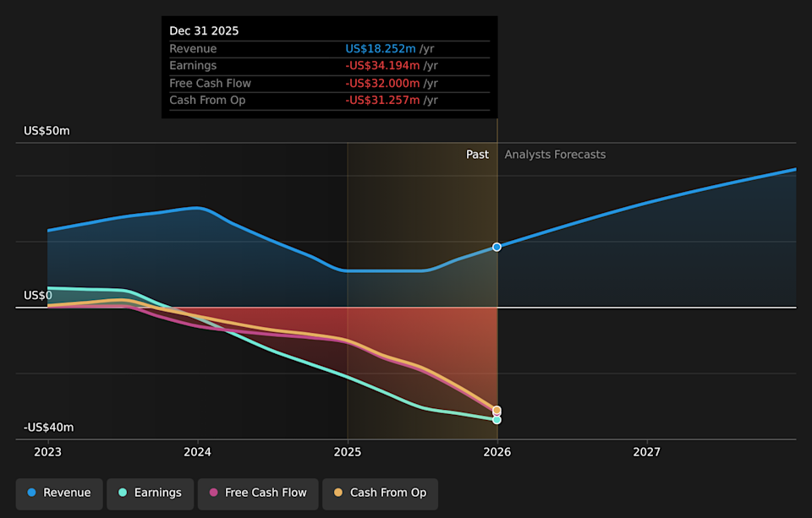Viewport: 812px width, 518px height.
Task: Toggle the Free Cash Flow legend button
Action: pyautogui.click(x=258, y=493)
